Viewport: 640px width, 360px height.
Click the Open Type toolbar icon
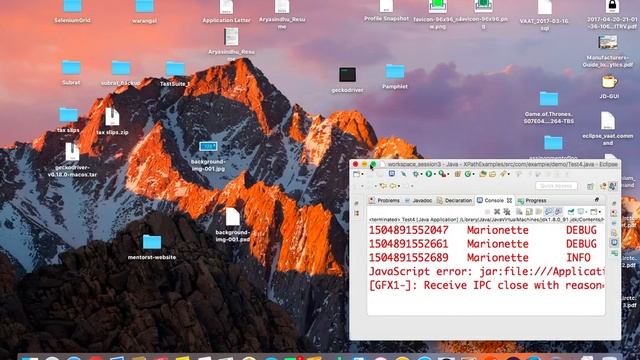(x=482, y=174)
